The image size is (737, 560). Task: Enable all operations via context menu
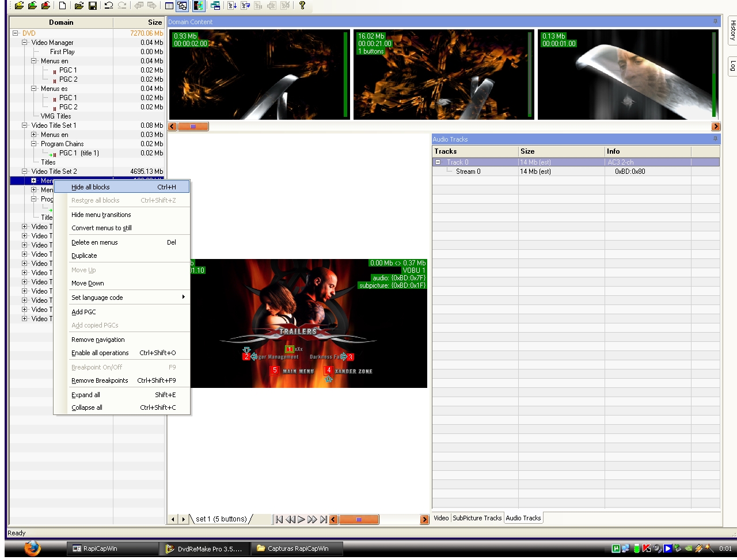pos(121,353)
